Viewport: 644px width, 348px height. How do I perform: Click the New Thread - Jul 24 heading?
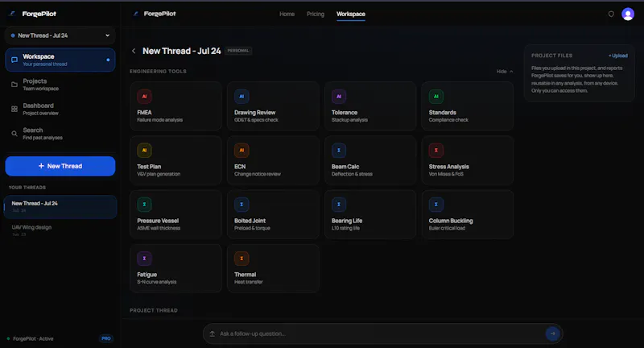coord(182,51)
